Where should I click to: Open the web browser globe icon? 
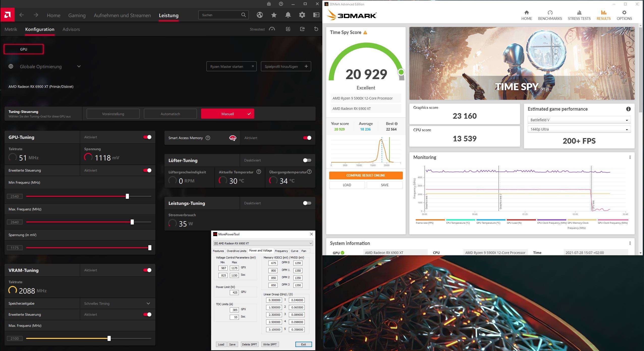pos(260,15)
